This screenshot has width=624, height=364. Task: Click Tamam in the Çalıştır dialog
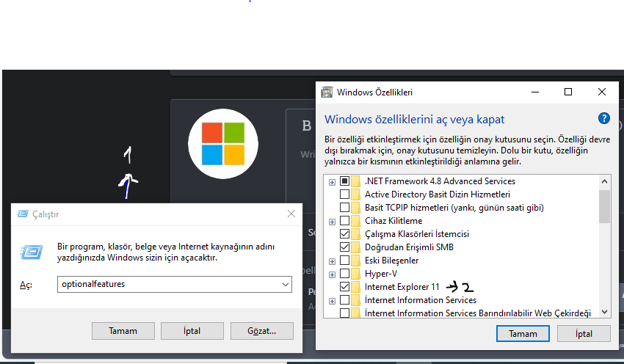(x=123, y=331)
